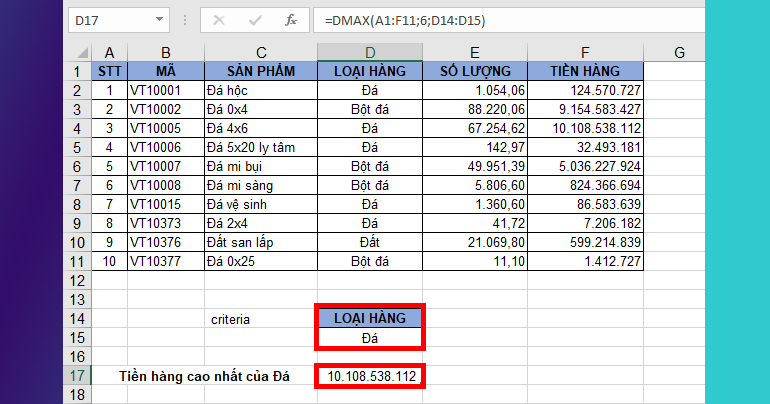
Task: Select row 14 header
Action: tap(78, 319)
